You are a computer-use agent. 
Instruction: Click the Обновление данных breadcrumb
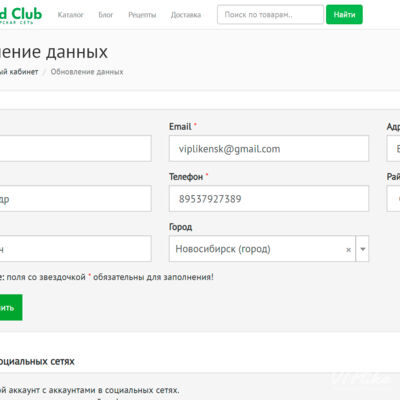[x=87, y=72]
